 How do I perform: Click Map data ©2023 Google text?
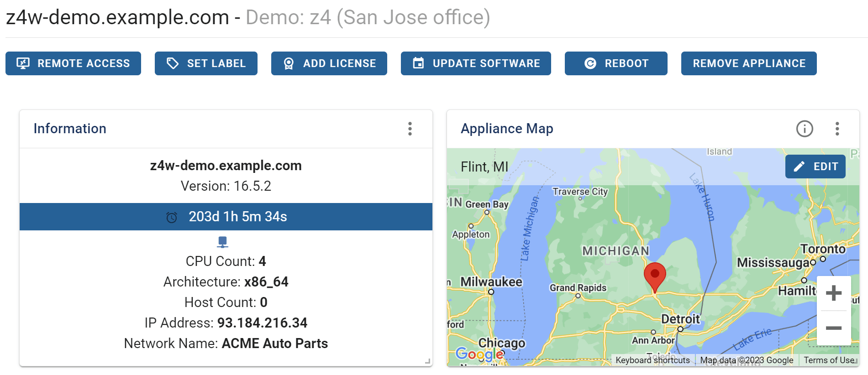(x=747, y=360)
